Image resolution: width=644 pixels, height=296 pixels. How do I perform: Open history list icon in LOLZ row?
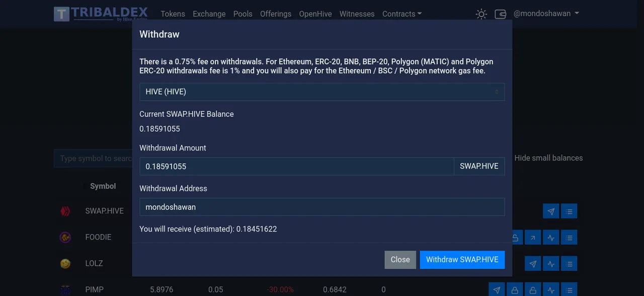[569, 264]
